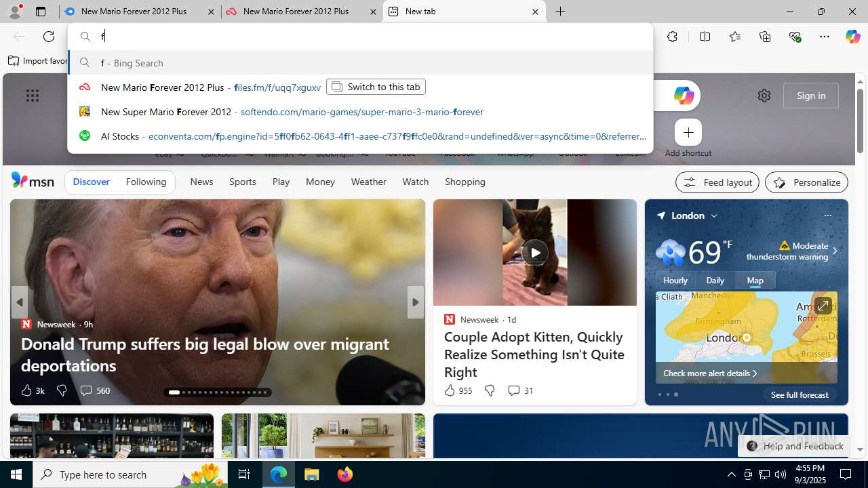Image resolution: width=868 pixels, height=488 pixels.
Task: Open the Watch menu item
Action: point(415,182)
